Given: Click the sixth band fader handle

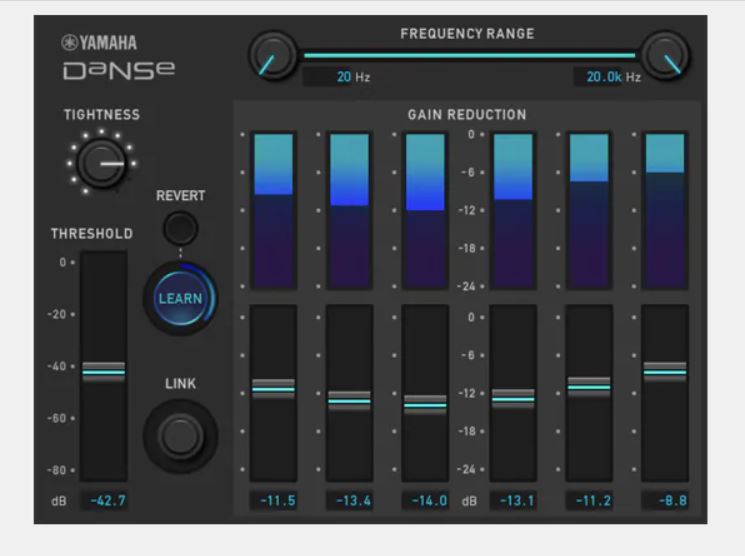Looking at the screenshot, I should click(665, 371).
